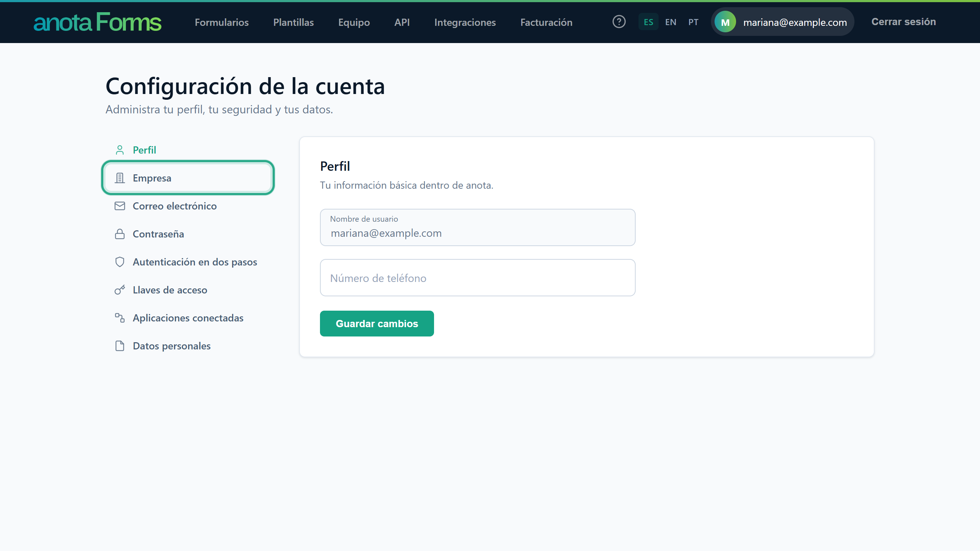Navigate to Integraciones
Screen dimensions: 980x551
[465, 22]
